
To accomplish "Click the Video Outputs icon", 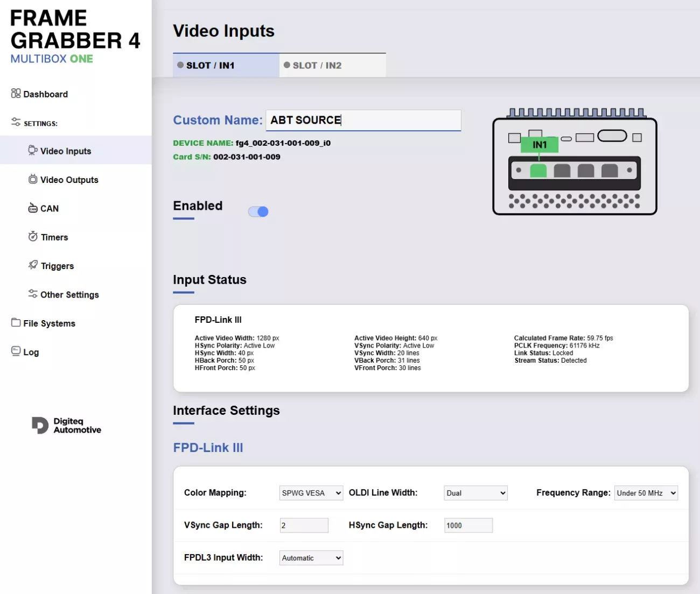I will (x=33, y=179).
